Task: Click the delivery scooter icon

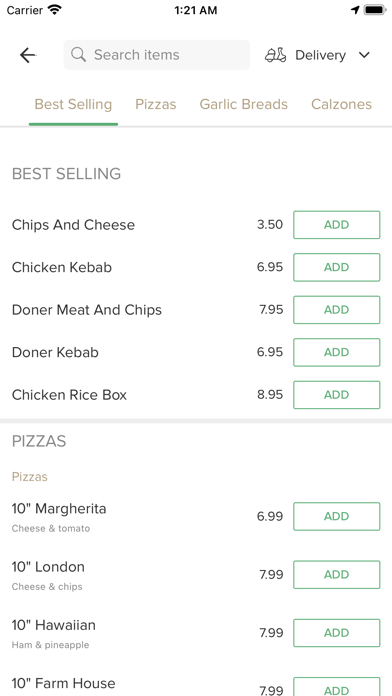Action: (x=276, y=55)
